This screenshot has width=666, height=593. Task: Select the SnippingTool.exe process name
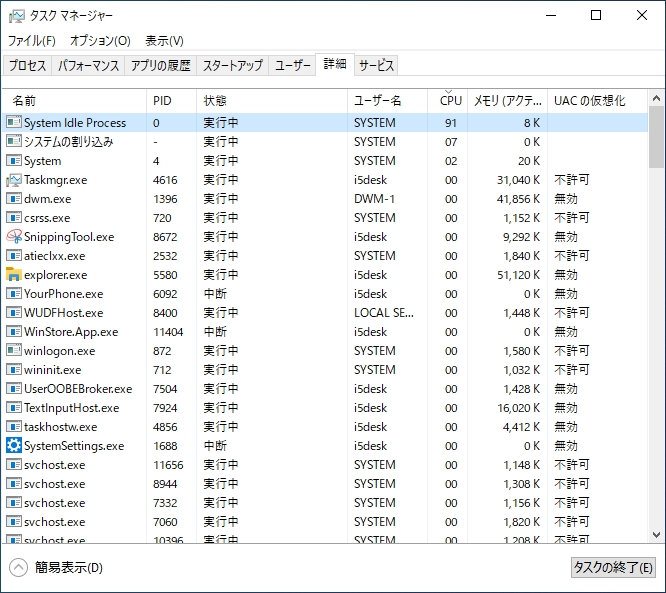69,237
